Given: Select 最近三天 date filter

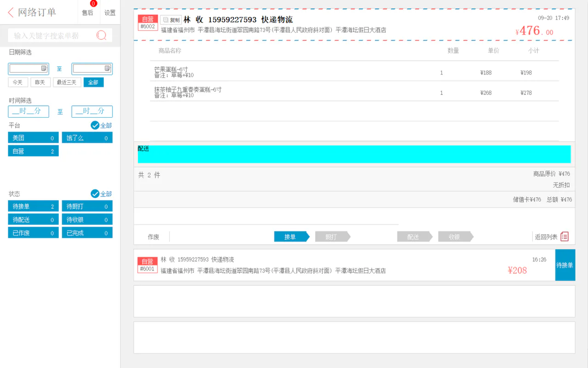Looking at the screenshot, I should pyautogui.click(x=67, y=82).
